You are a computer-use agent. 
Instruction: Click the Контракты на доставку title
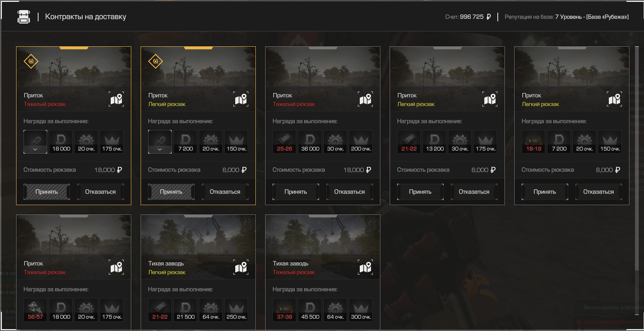pos(86,17)
